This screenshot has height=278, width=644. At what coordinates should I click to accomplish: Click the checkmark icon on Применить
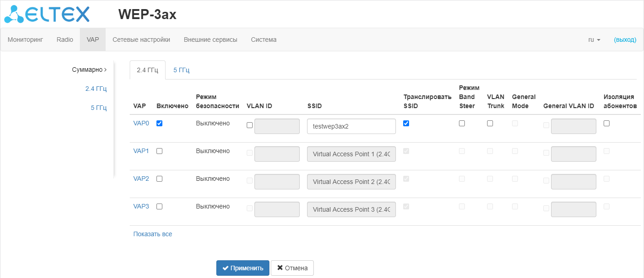coord(225,268)
